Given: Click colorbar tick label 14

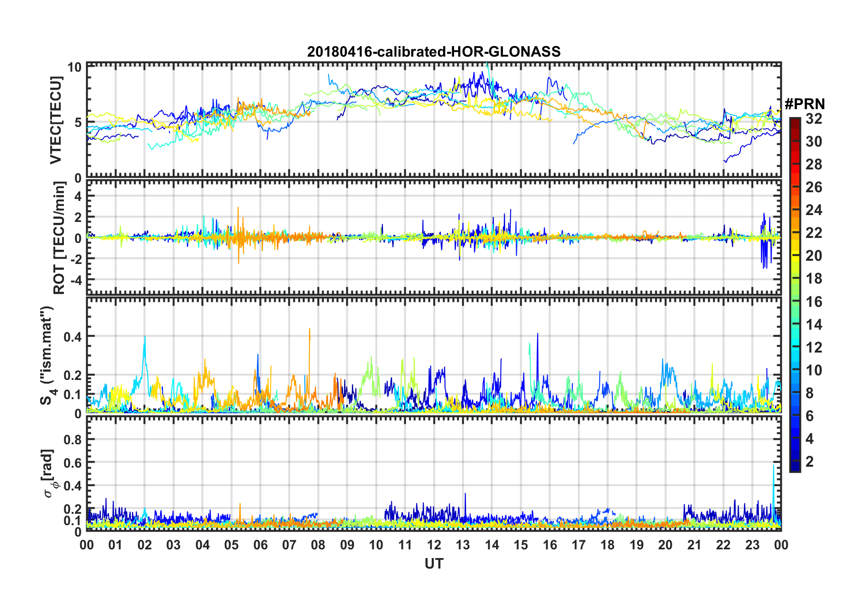Looking at the screenshot, I should (814, 325).
